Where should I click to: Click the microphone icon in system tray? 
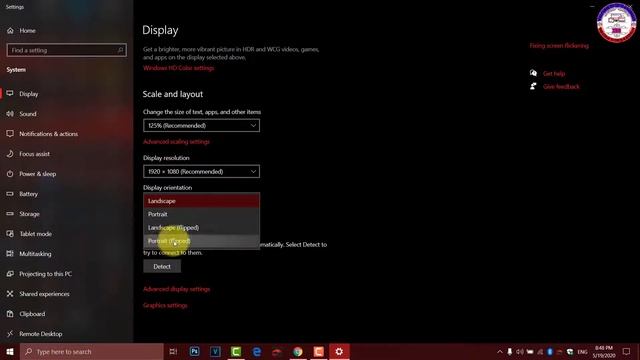pos(509,352)
